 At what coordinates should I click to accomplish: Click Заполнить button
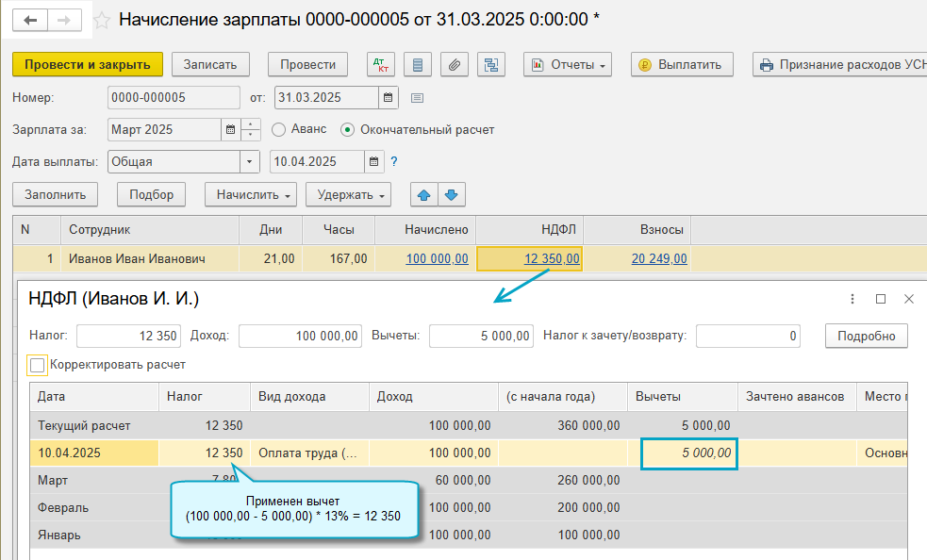coord(55,194)
